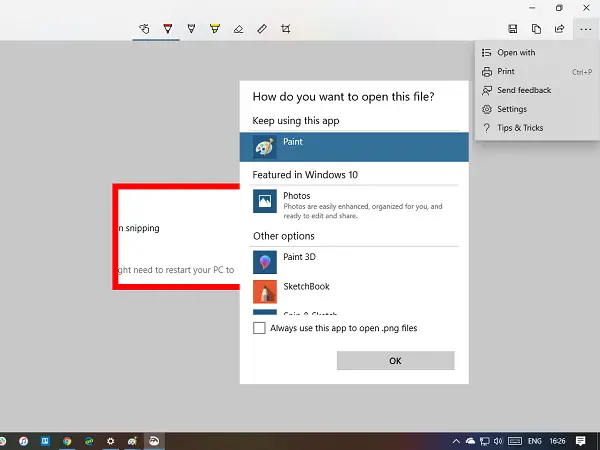The width and height of the screenshot is (600, 450).
Task: Select the yellow highlighter tool
Action: pyautogui.click(x=215, y=29)
